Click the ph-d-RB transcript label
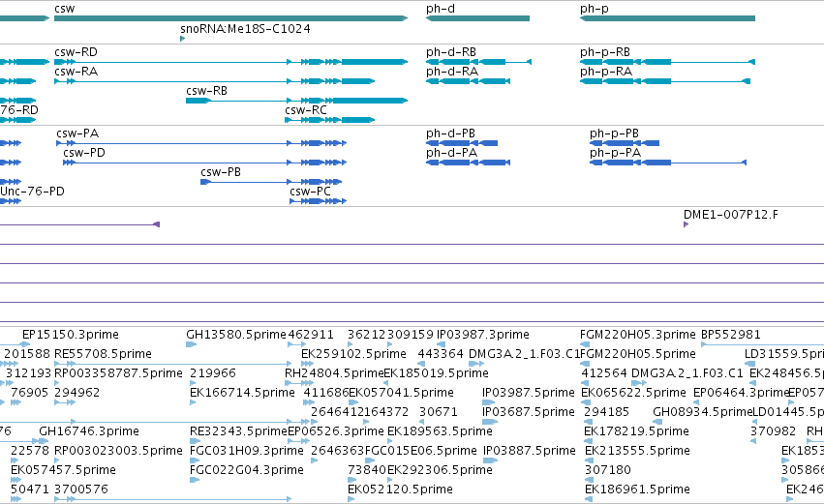This screenshot has width=824, height=504. tap(451, 52)
